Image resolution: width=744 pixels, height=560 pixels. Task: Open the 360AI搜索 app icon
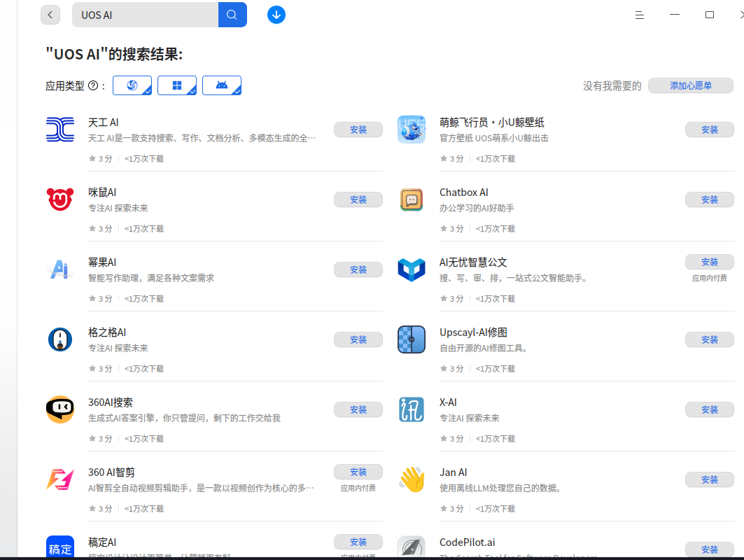(x=60, y=409)
